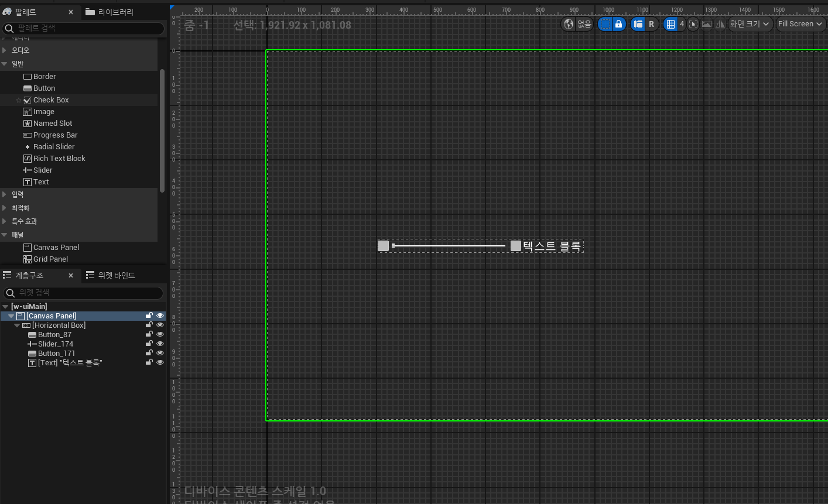Click the grid snap value 4

pos(682,24)
